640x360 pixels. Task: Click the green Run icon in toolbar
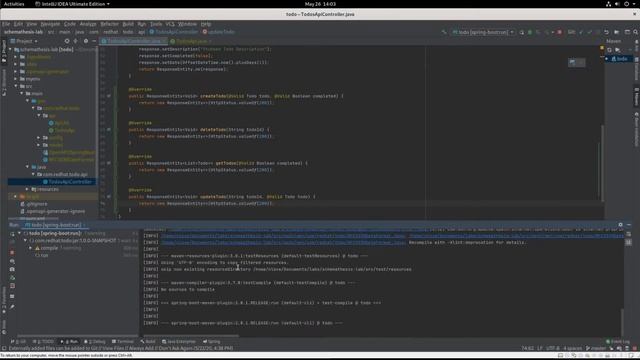[530, 32]
